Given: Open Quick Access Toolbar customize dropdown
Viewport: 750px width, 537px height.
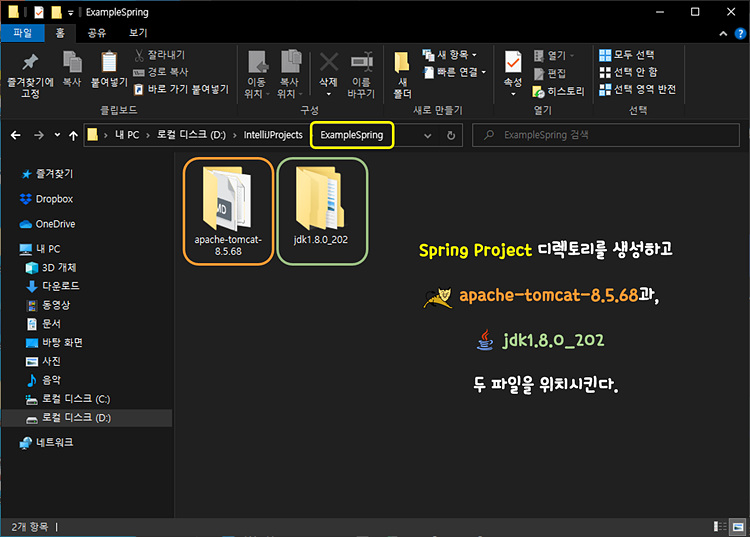Looking at the screenshot, I should (71, 13).
